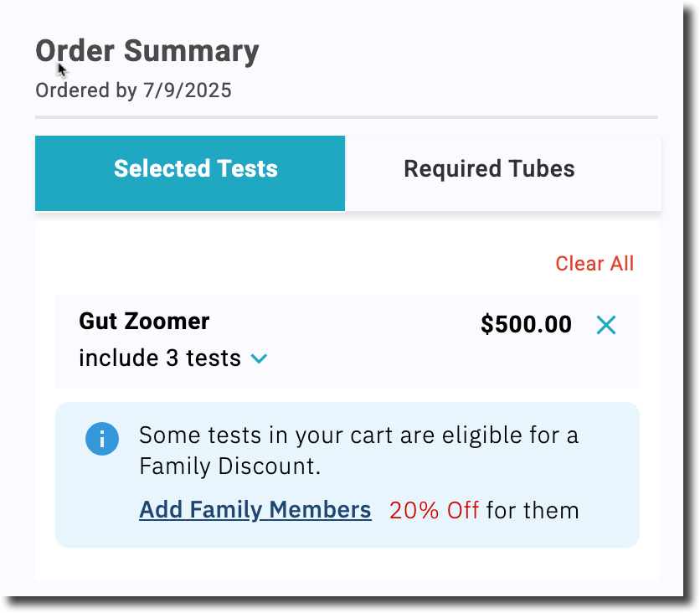700x613 pixels.
Task: Click 'Some tests in your cart' message line
Action: coord(358,435)
